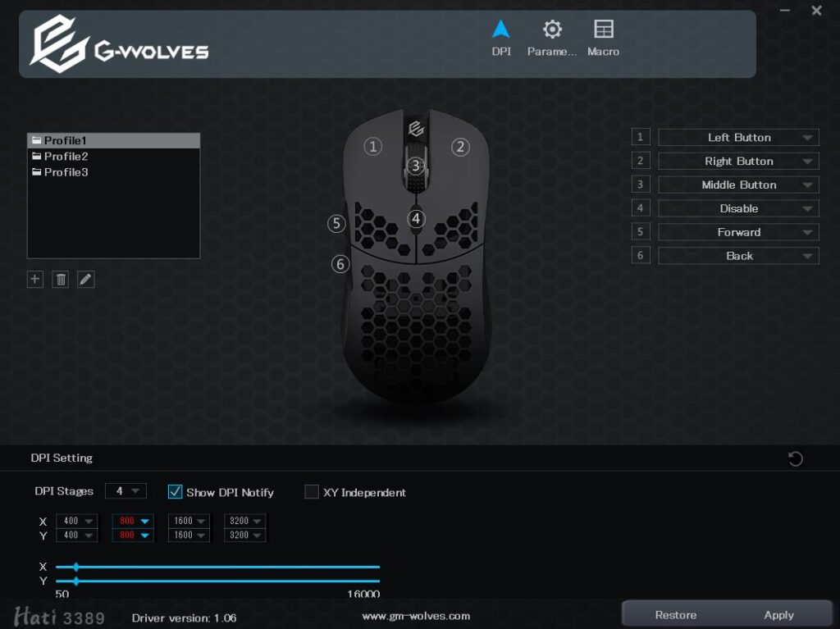Open the Forward assignment dropdown
The height and width of the screenshot is (629, 840).
click(738, 232)
